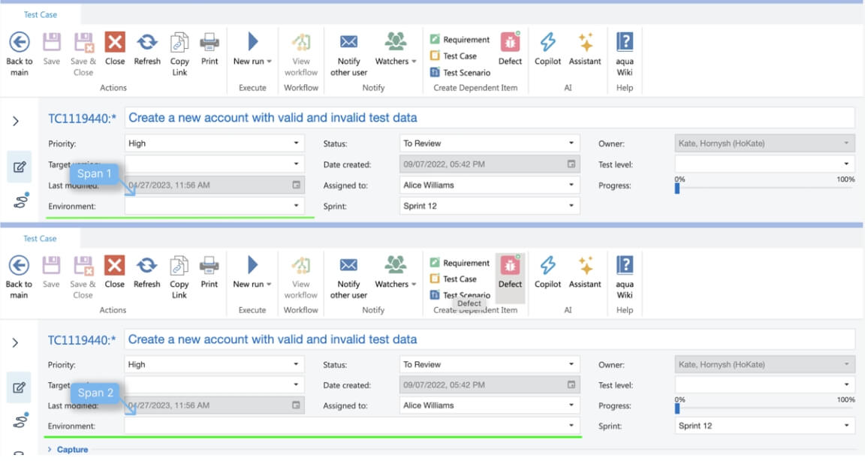Launch the Assistant AI feature
Image resolution: width=868 pixels, height=461 pixels.
tap(586, 50)
